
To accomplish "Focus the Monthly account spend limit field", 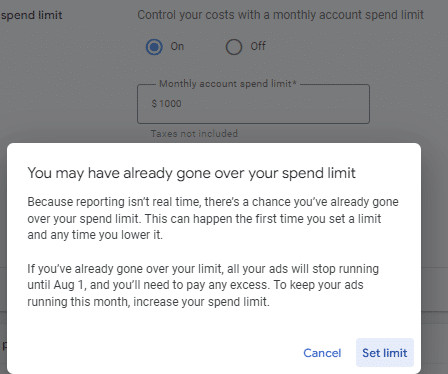I will click(x=253, y=104).
